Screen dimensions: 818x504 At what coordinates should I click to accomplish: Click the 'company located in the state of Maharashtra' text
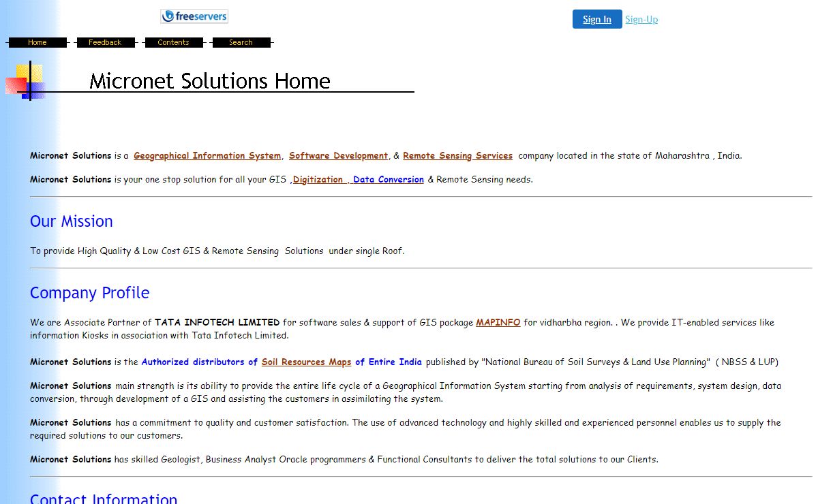click(x=630, y=156)
